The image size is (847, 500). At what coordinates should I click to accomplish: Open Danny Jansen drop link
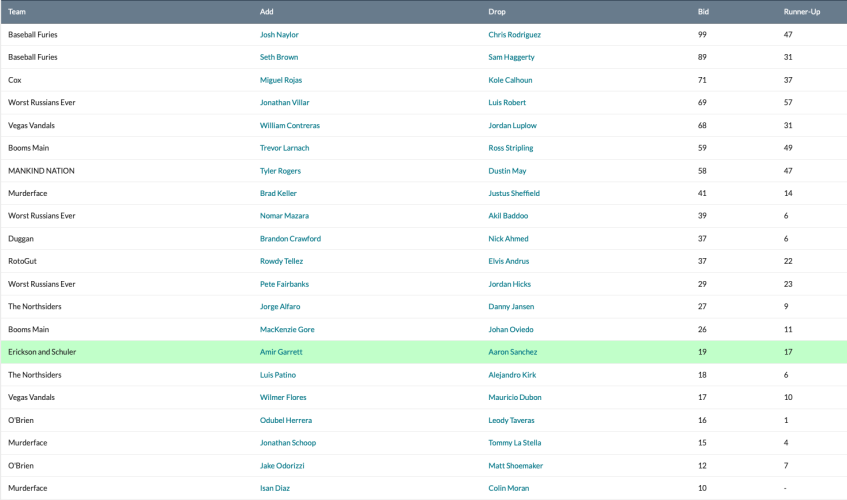(511, 307)
